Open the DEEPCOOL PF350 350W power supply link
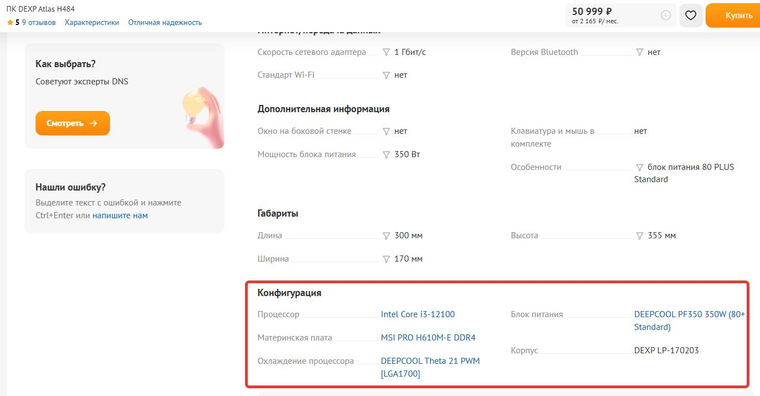Screen dimensions: 760x396 click(689, 320)
